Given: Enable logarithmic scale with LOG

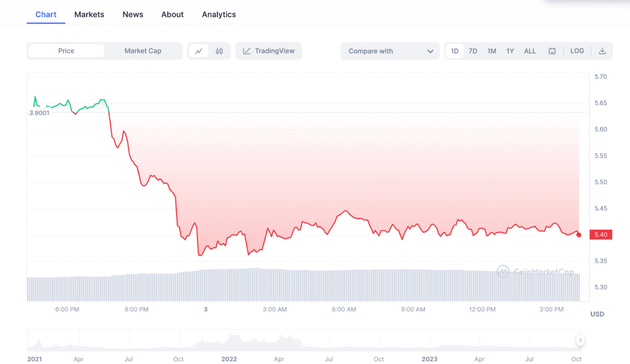Looking at the screenshot, I should 577,51.
